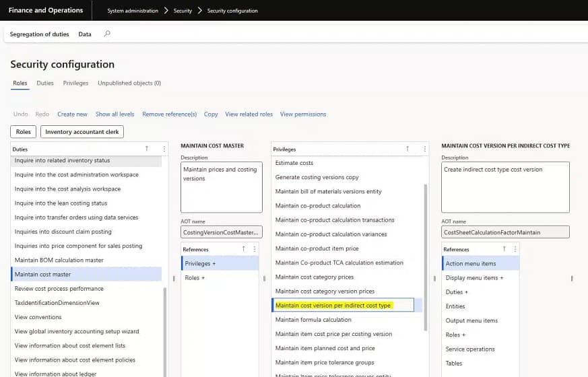Click the search magnifier icon

tap(107, 34)
